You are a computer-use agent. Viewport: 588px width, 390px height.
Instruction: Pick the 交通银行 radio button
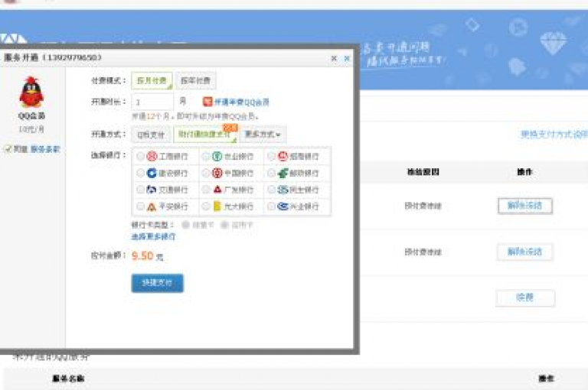(140, 190)
